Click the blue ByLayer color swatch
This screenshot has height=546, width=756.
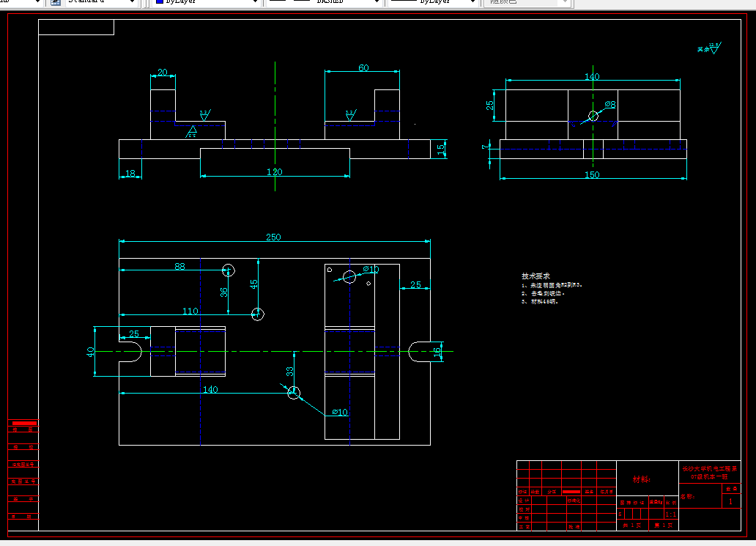(160, 1)
